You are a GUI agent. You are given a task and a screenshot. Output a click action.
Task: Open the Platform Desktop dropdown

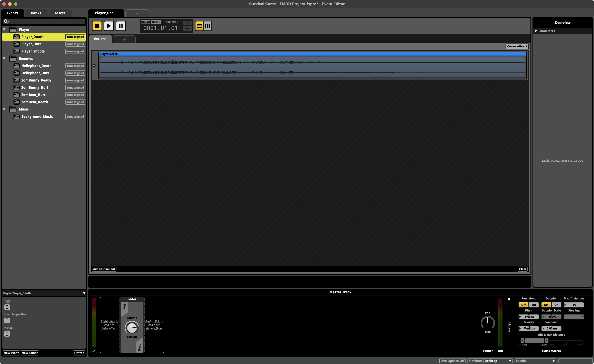[x=498, y=361]
